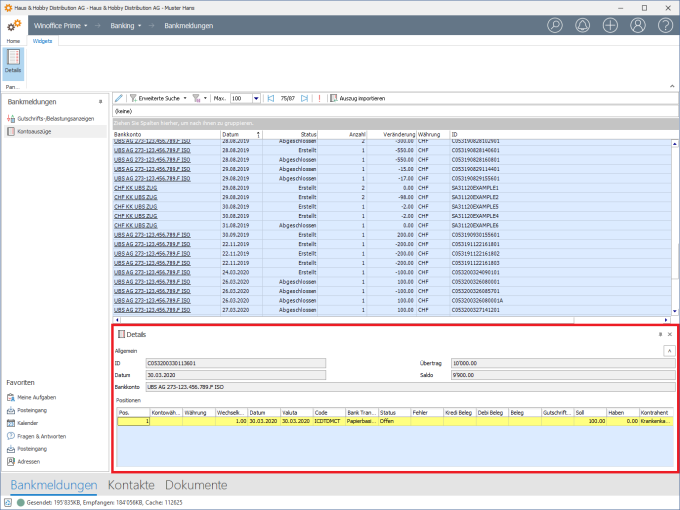
Task: Open the Erweiterte Suche dropdown
Action: tap(160, 99)
